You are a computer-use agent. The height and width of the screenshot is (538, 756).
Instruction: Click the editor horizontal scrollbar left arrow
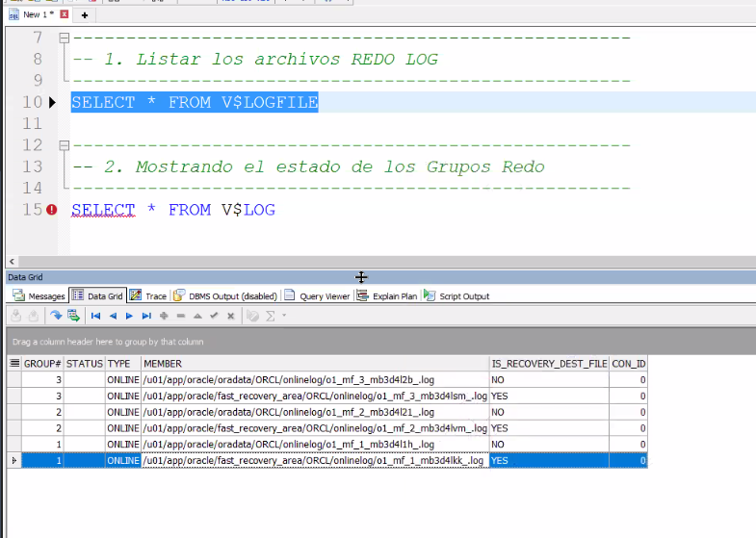coord(11,262)
